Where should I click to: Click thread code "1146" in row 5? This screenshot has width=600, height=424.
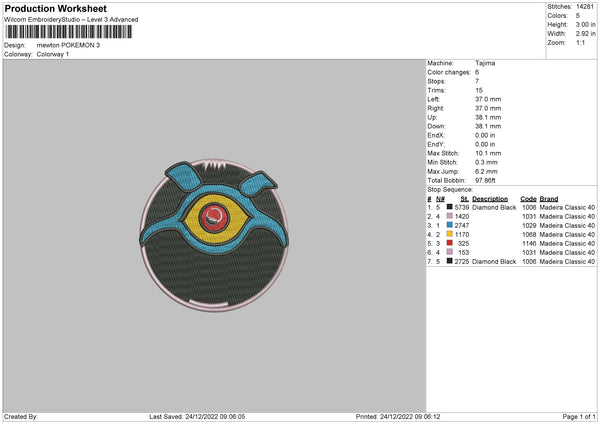click(529, 243)
